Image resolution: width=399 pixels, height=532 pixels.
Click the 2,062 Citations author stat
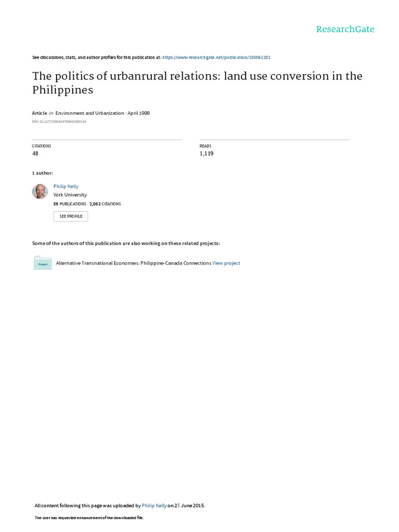coord(105,204)
